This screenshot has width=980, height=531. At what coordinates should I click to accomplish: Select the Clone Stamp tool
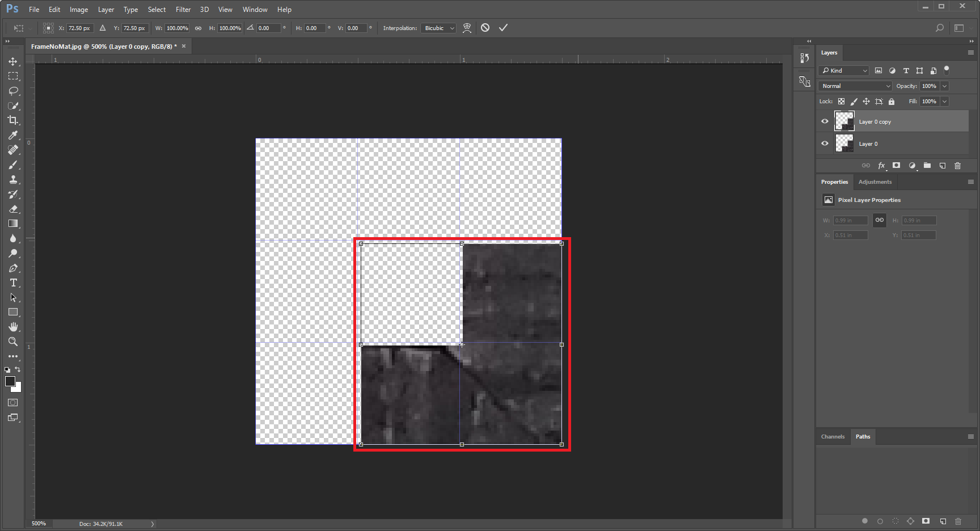pos(13,179)
